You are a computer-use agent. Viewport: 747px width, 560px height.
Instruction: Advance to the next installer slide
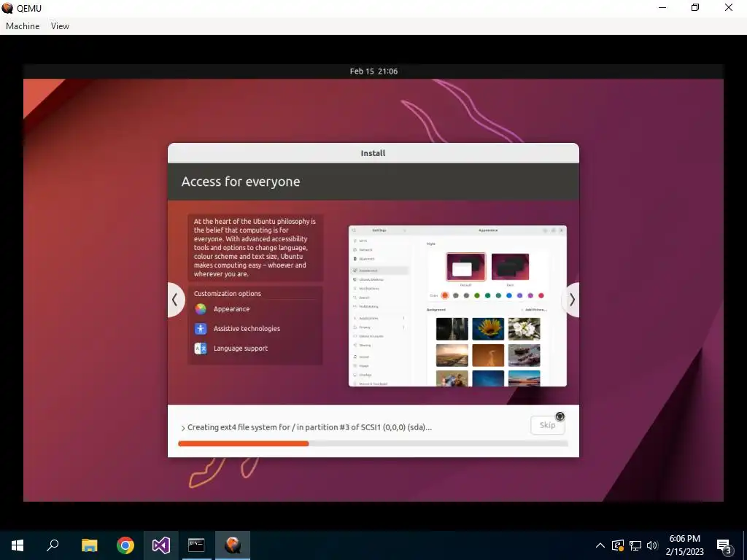[571, 300]
